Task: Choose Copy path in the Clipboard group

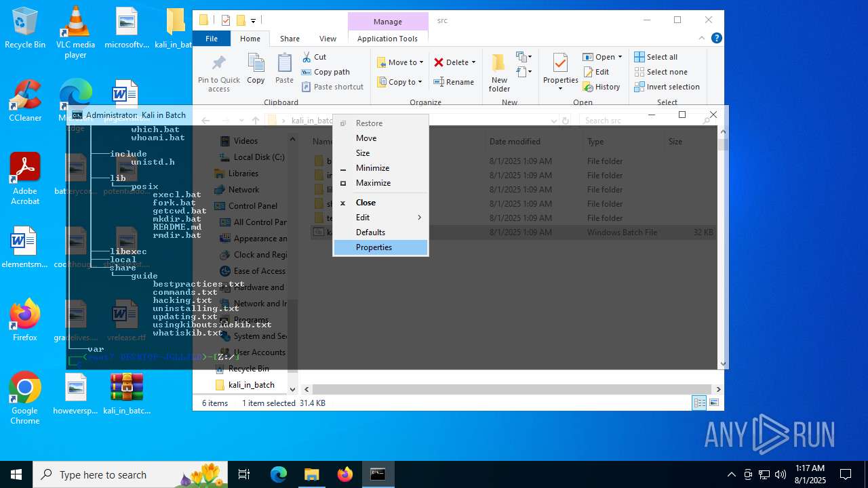Action: click(325, 72)
